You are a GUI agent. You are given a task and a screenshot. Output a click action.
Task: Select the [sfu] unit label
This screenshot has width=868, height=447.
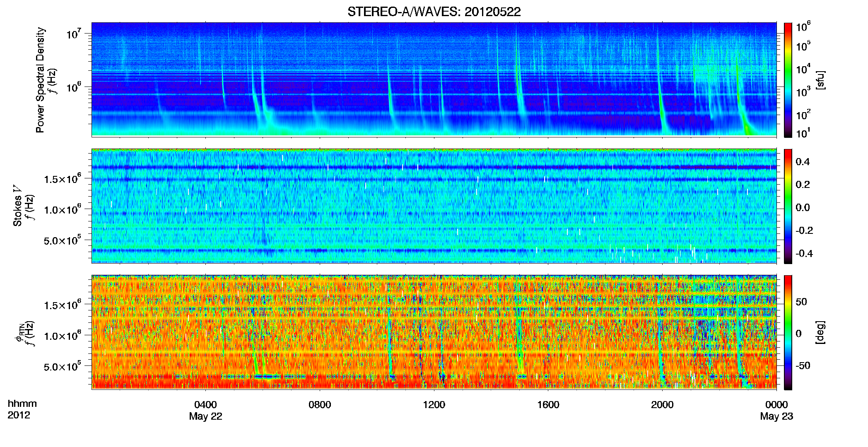(x=820, y=80)
